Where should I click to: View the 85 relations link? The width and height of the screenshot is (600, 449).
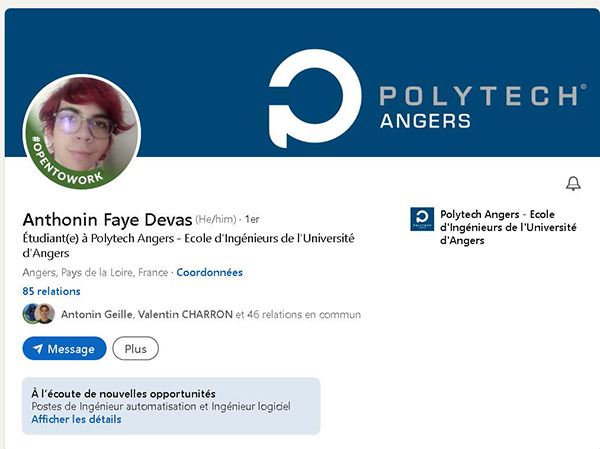pos(51,291)
